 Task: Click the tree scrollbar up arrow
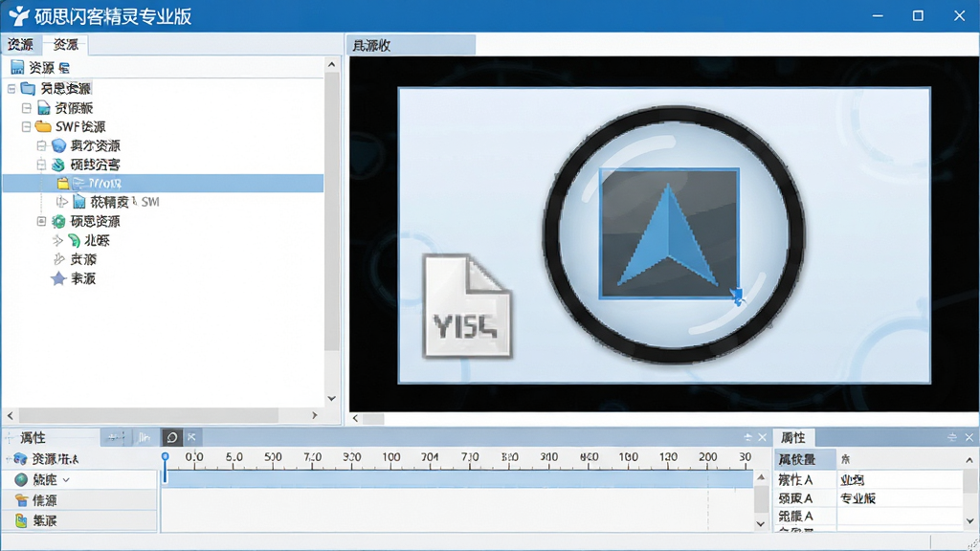(331, 64)
